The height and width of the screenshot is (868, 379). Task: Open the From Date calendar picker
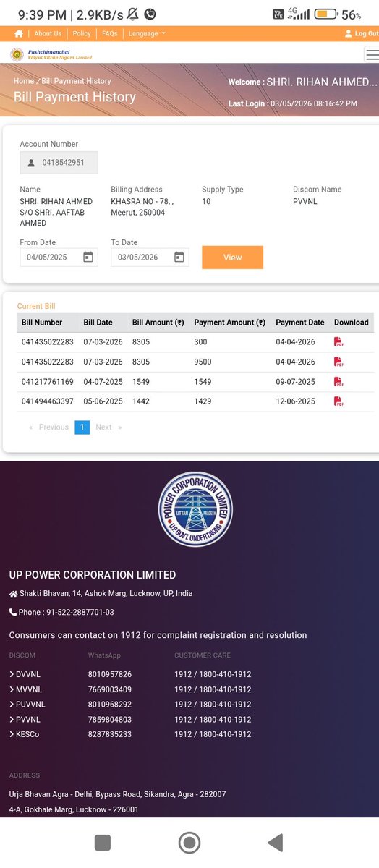(88, 258)
